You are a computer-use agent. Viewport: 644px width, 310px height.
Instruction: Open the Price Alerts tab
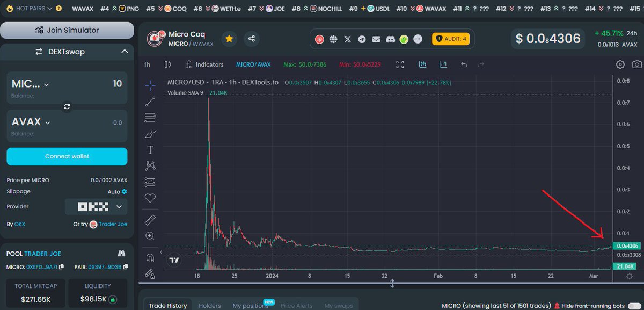coord(296,305)
